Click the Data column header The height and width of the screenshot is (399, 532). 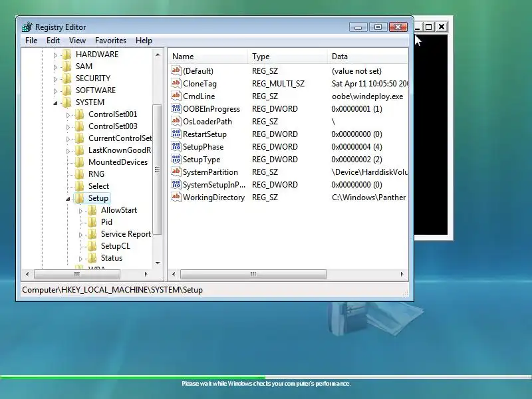click(x=368, y=57)
